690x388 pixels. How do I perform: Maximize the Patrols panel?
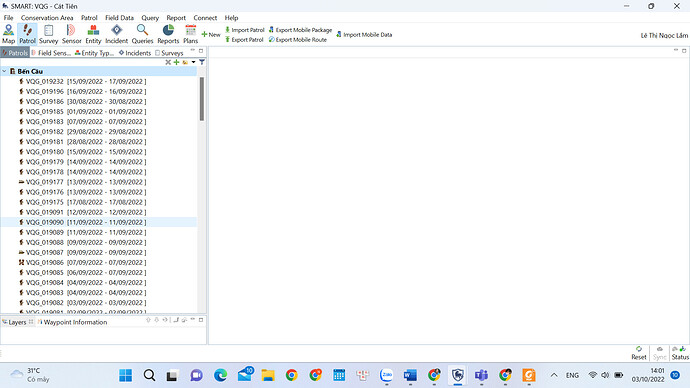point(201,51)
